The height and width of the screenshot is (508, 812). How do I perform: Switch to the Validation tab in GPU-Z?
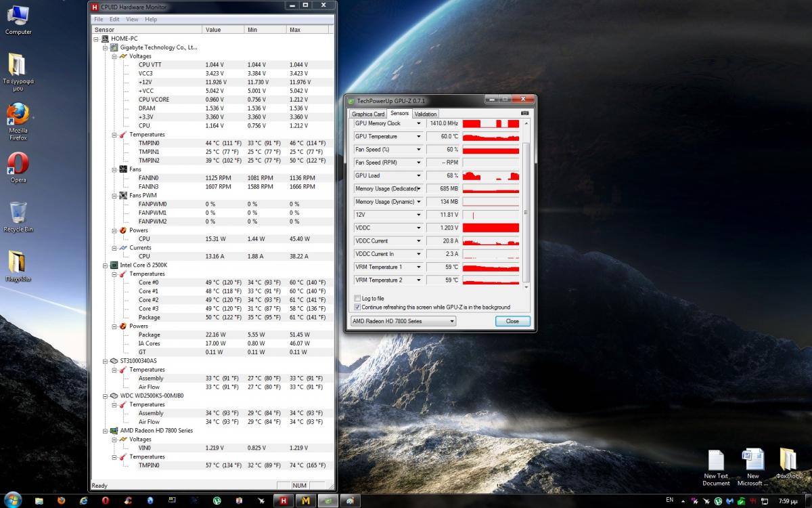point(426,114)
